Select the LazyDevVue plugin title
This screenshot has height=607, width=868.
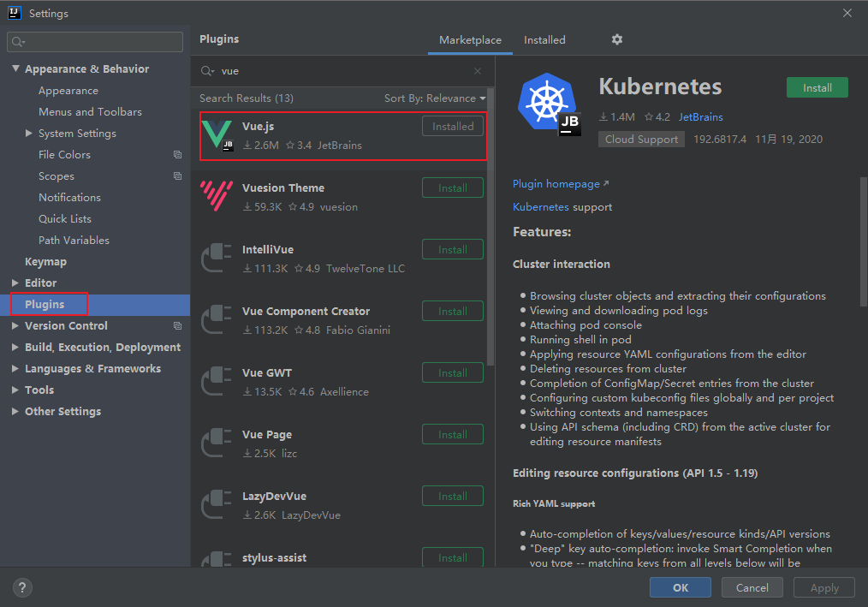(274, 497)
